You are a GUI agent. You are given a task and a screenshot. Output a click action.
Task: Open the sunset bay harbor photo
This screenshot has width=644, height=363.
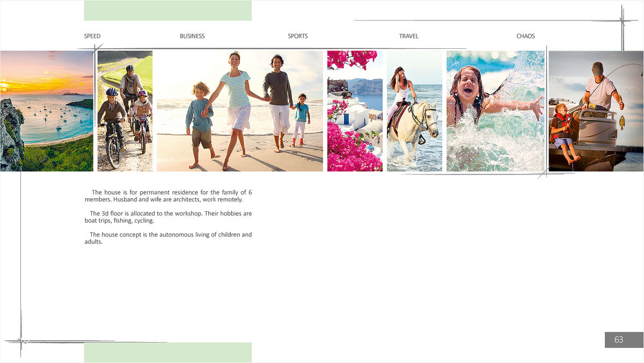47,111
